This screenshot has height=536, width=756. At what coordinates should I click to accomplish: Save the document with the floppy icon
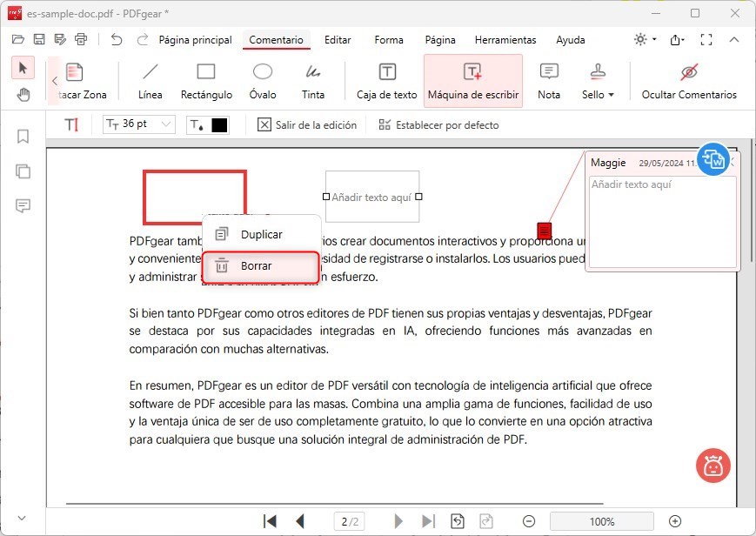point(39,39)
